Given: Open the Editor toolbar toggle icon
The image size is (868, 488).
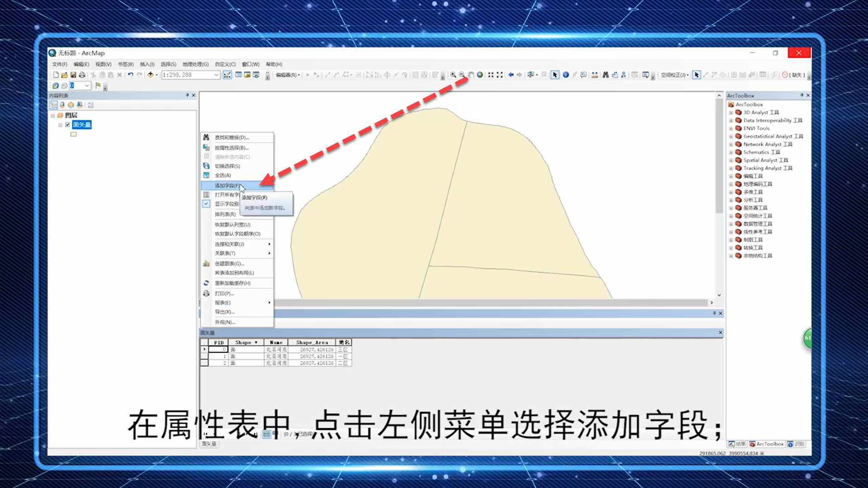Looking at the screenshot, I should [x=227, y=75].
